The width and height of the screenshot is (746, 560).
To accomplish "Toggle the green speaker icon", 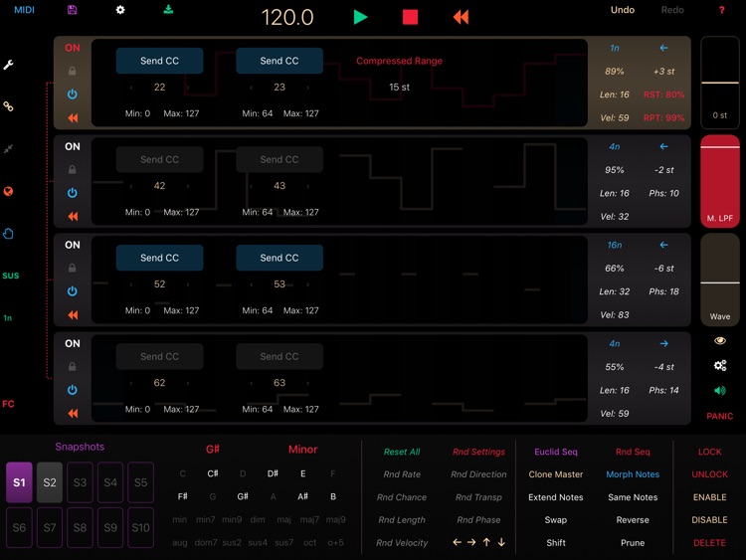I will 720,391.
